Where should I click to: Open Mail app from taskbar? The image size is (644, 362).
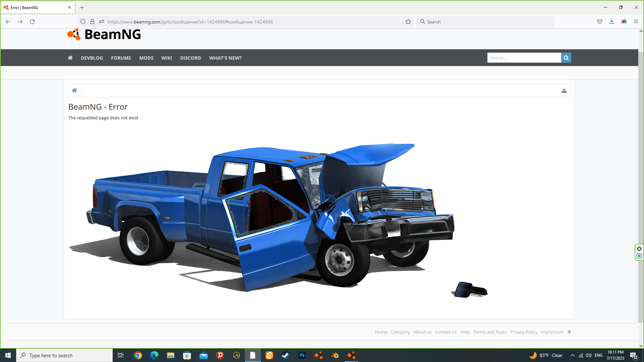tap(204, 355)
